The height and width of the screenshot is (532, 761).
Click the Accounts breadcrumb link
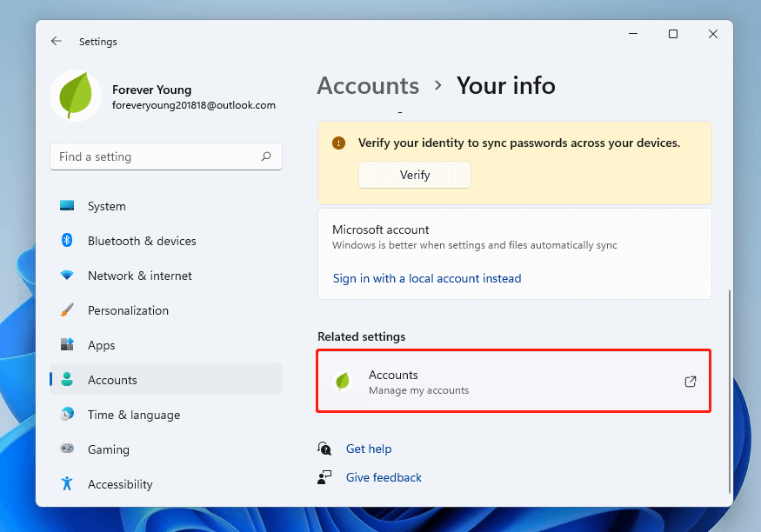[368, 85]
